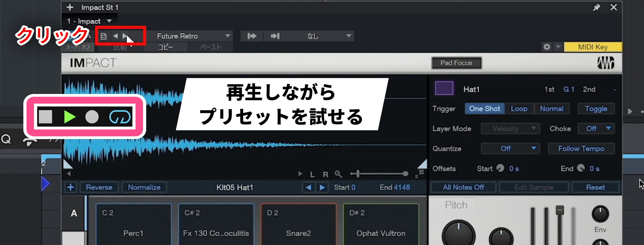The height and width of the screenshot is (245, 644).
Task: Click the gear settings icon
Action: coord(546,47)
